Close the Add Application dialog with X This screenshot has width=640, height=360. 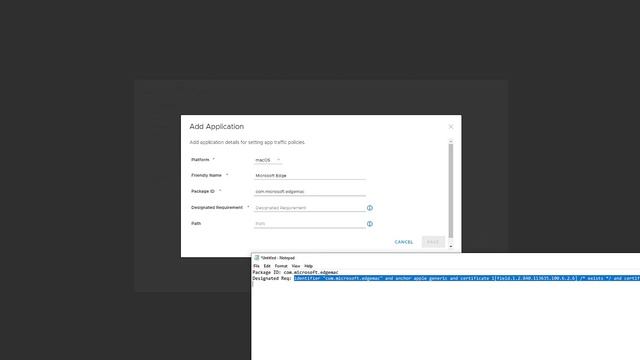click(451, 127)
